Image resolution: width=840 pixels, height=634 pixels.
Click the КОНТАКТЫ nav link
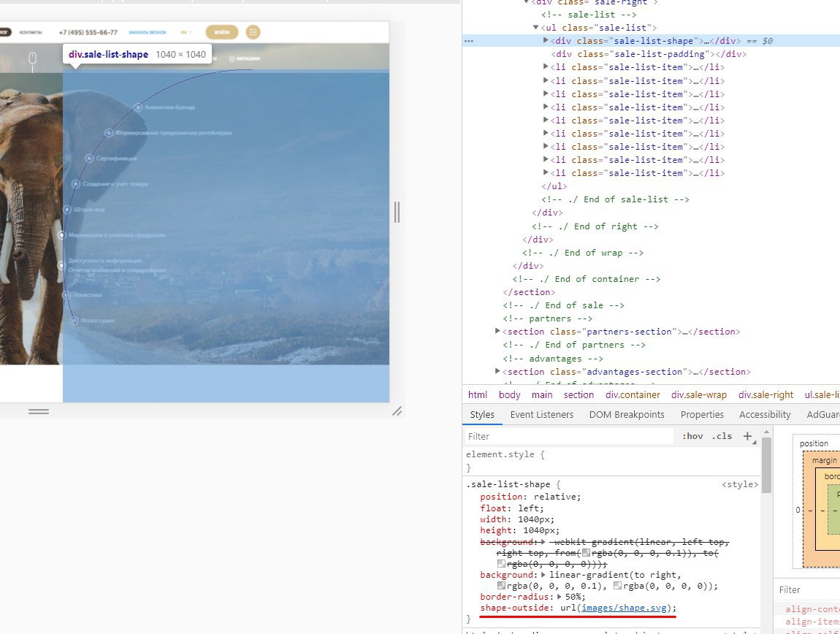31,33
